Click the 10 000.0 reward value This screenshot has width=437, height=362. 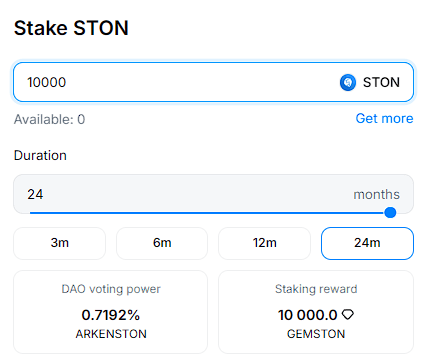coord(308,315)
